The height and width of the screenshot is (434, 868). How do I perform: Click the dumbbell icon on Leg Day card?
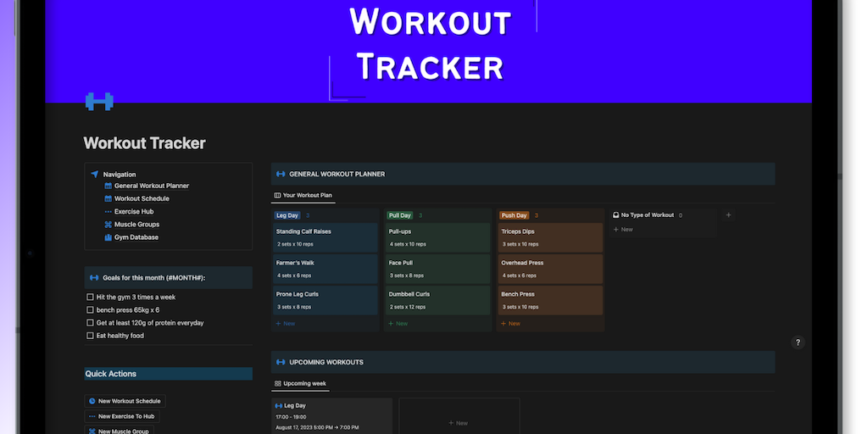click(278, 406)
